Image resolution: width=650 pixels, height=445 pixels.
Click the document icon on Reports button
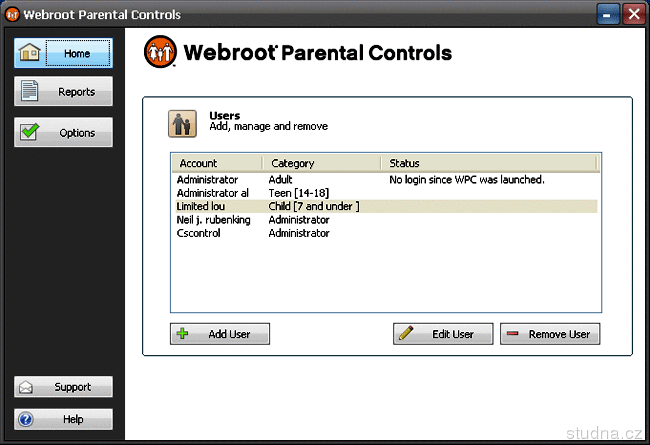point(29,90)
